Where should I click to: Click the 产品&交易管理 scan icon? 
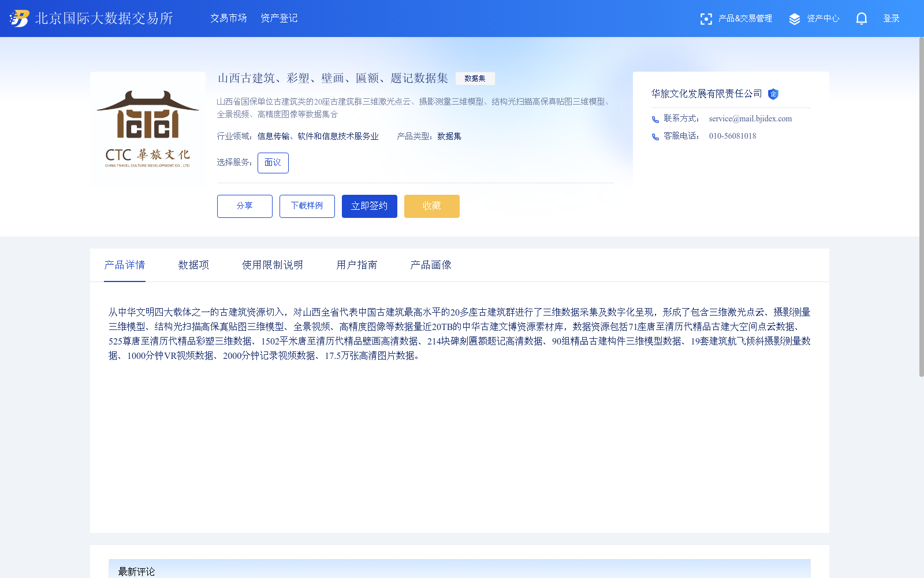point(706,19)
